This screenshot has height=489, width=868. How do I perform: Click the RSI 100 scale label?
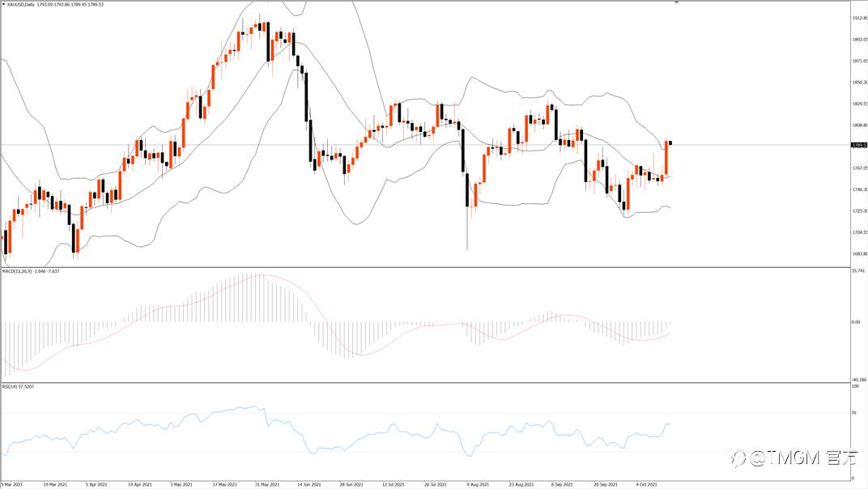pos(855,386)
